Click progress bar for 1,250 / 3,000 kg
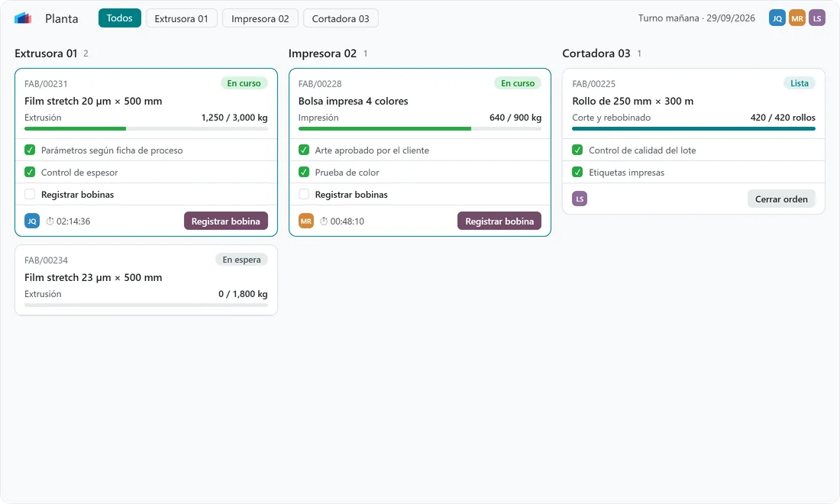 click(146, 128)
